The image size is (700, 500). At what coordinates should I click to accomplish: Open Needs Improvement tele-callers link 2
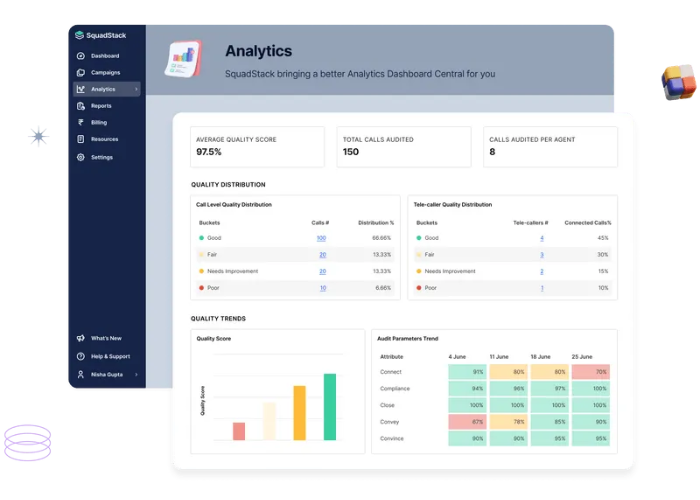[x=542, y=271]
